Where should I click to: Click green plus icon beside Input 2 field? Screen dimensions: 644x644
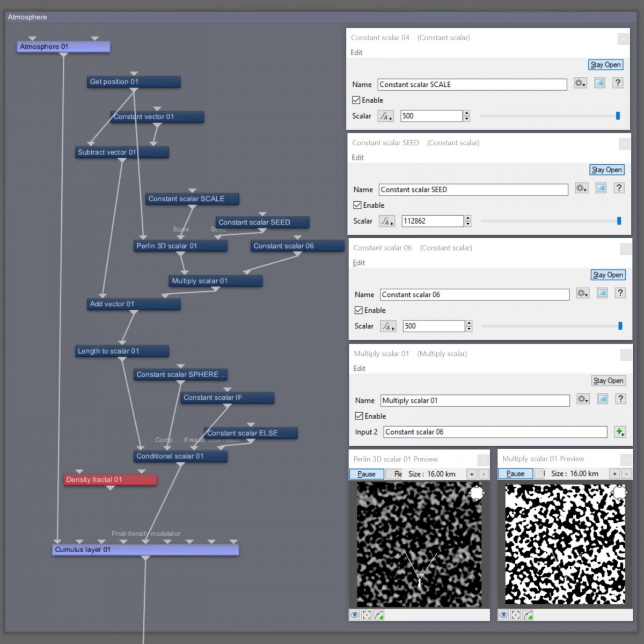coord(620,432)
